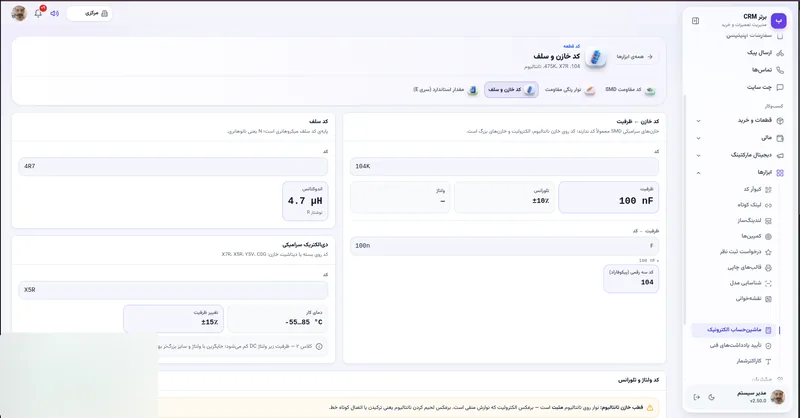Click the ±10% tolerance result card
The width and height of the screenshot is (800, 418).
point(504,197)
